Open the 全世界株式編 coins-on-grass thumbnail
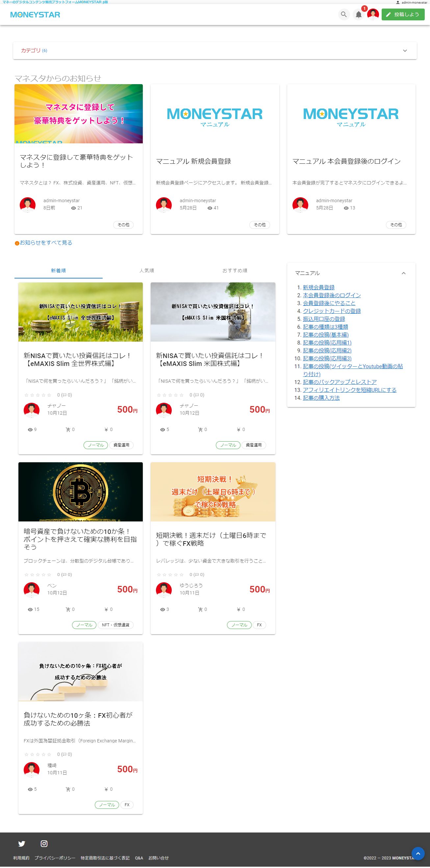This screenshot has width=430, height=868. (x=81, y=312)
